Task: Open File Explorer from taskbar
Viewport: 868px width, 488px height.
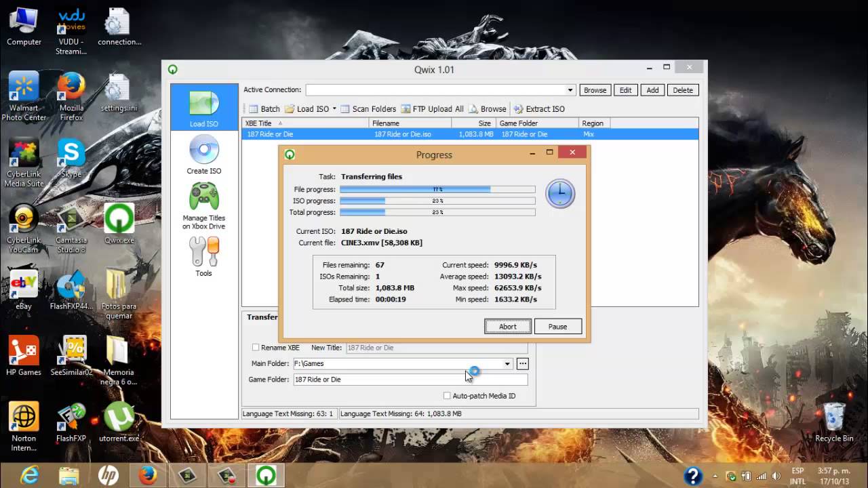Action: (x=69, y=475)
